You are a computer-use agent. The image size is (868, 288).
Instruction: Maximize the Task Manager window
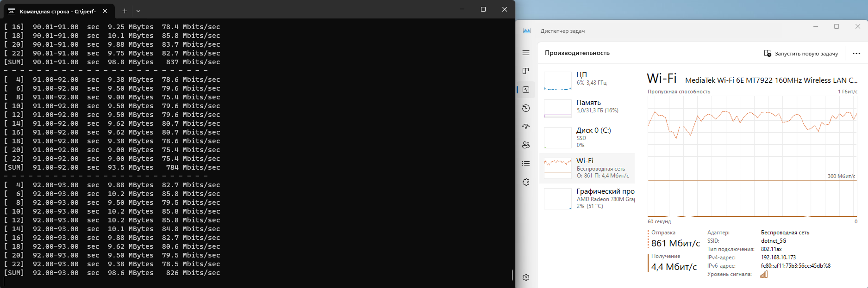tap(837, 26)
